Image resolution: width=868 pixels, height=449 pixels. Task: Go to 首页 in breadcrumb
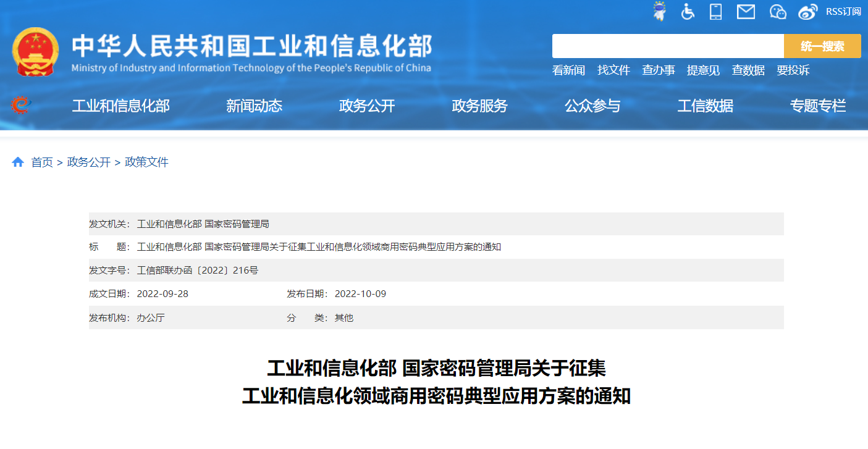pos(42,162)
